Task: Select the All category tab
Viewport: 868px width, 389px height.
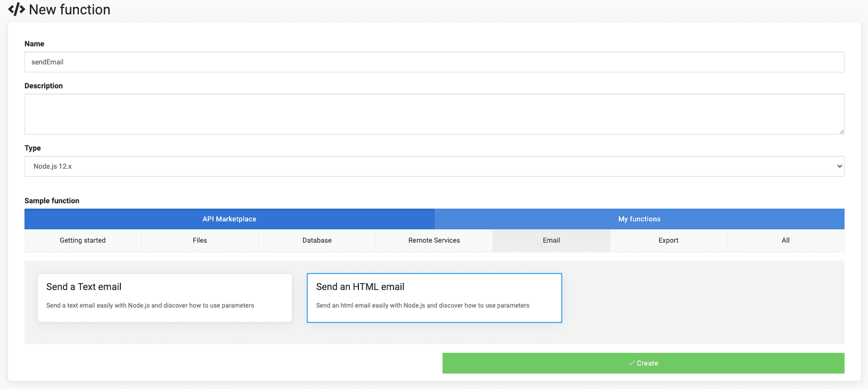Action: tap(785, 241)
